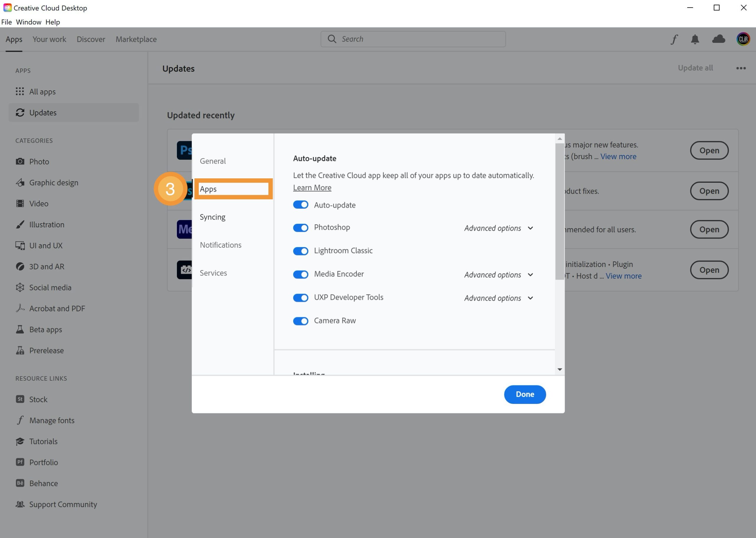Toggle auto-update for Media Encoder
The height and width of the screenshot is (538, 756).
(300, 274)
